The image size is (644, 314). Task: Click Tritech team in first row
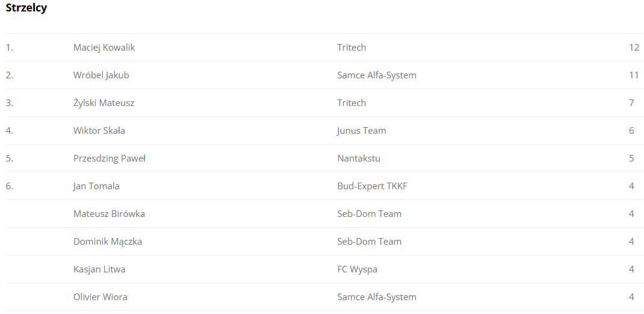351,48
